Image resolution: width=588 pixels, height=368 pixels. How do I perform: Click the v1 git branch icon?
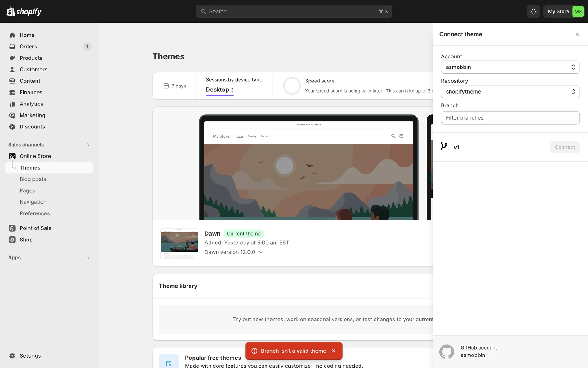(x=444, y=146)
